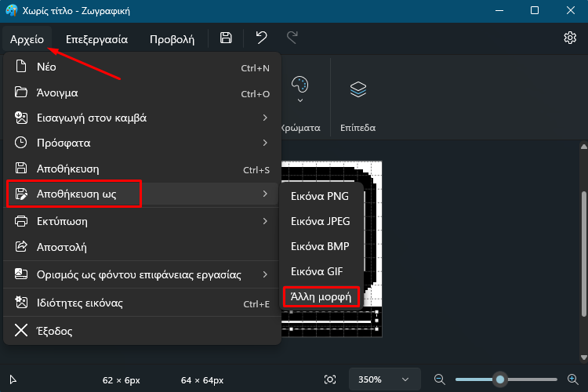588x392 pixels.
Task: Minimize the Paint window
Action: coord(499,10)
